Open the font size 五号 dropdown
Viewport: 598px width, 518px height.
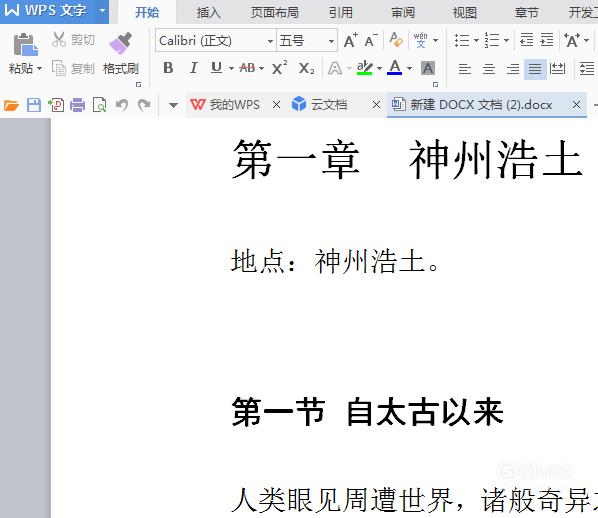pyautogui.click(x=331, y=41)
